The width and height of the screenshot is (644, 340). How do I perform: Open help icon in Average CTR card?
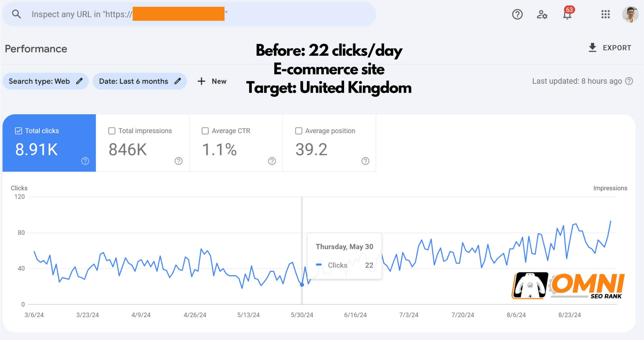[272, 161]
